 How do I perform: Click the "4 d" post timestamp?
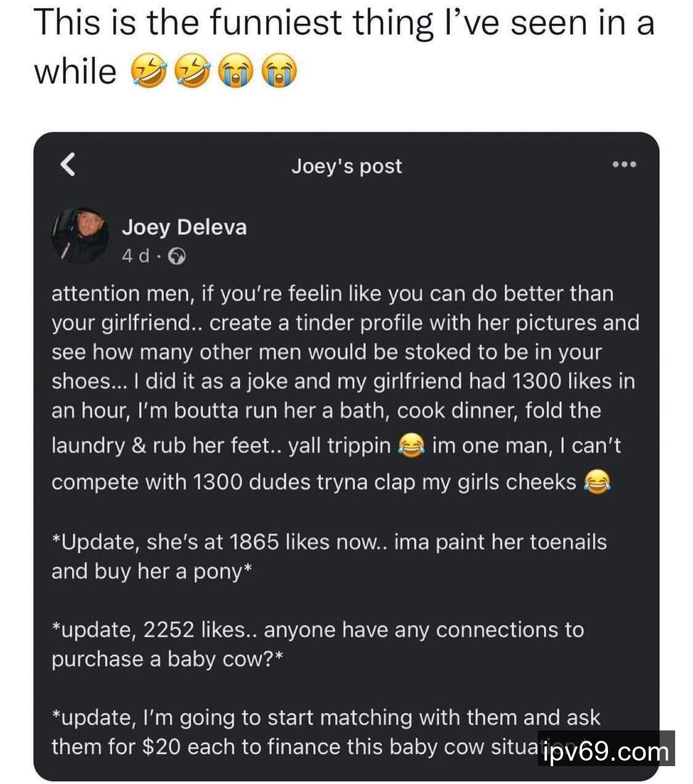pyautogui.click(x=136, y=256)
